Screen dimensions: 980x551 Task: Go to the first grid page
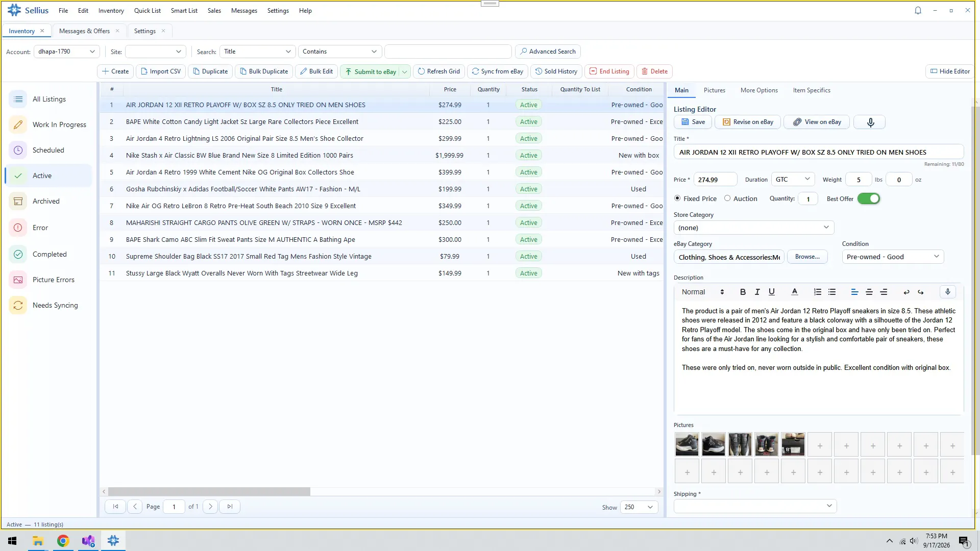[x=115, y=507]
